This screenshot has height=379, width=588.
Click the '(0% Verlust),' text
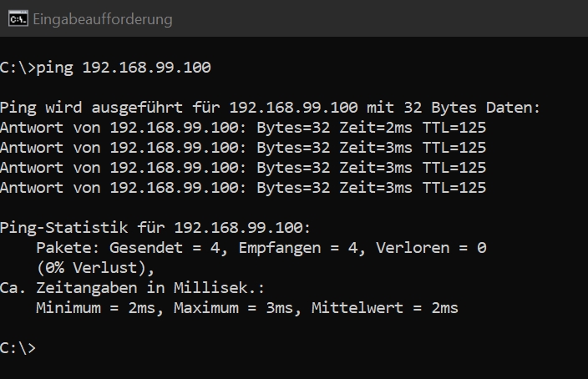point(95,268)
